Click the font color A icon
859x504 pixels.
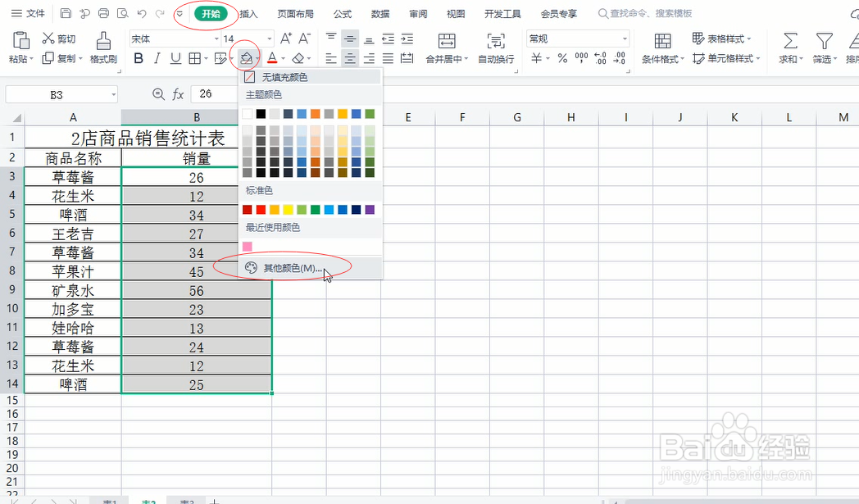coord(272,58)
